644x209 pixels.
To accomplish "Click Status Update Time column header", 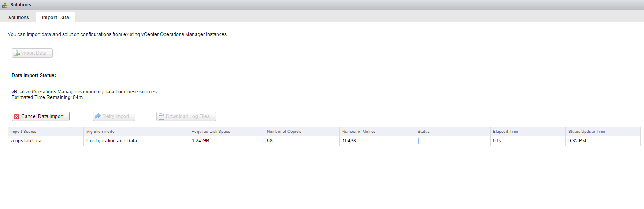I will 603,132.
